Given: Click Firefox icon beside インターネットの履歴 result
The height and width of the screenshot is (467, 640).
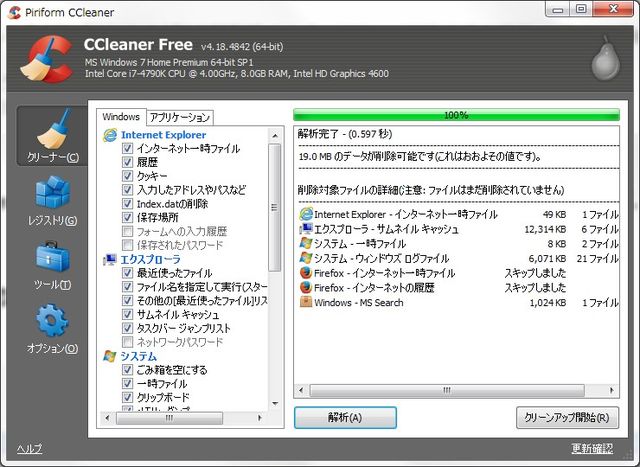Looking at the screenshot, I should coord(306,287).
